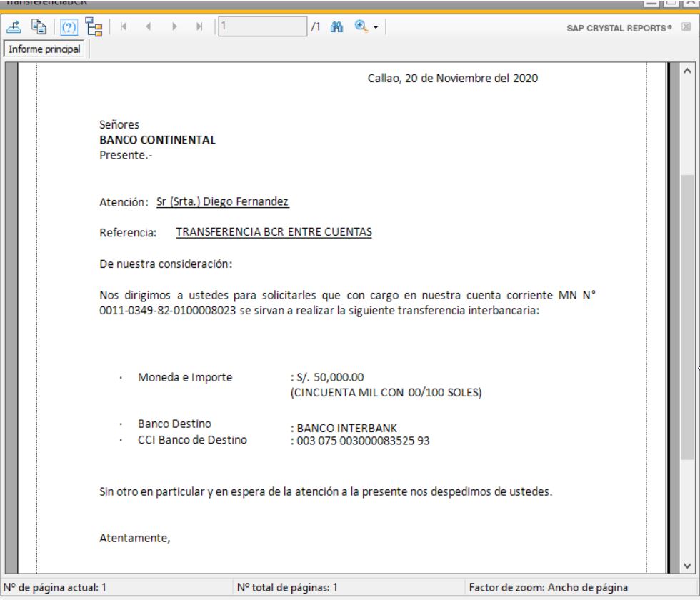Click 'Nº total de páginas: 1' in status bar

click(287, 587)
